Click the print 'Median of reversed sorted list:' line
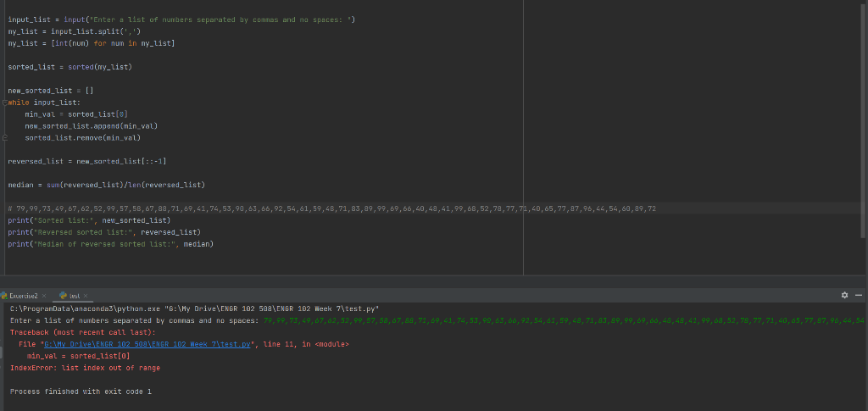868x411 pixels. (111, 244)
